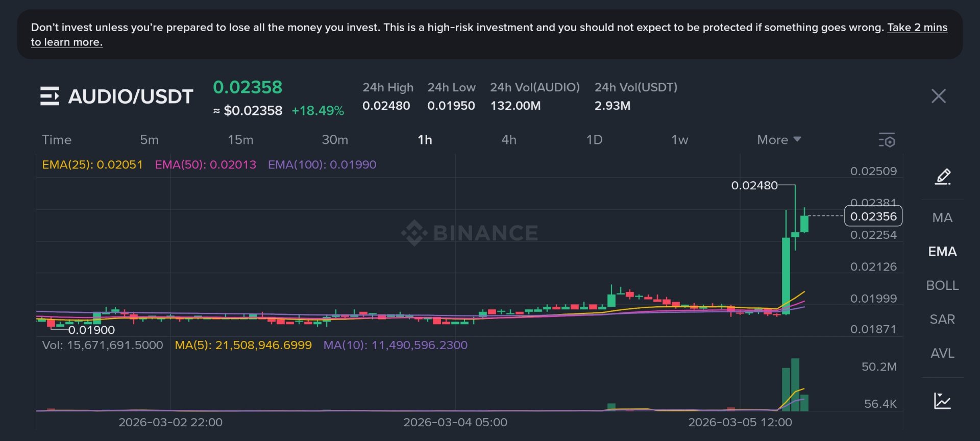980x441 pixels.
Task: Click the EMA(25) legend label
Action: coord(92,165)
